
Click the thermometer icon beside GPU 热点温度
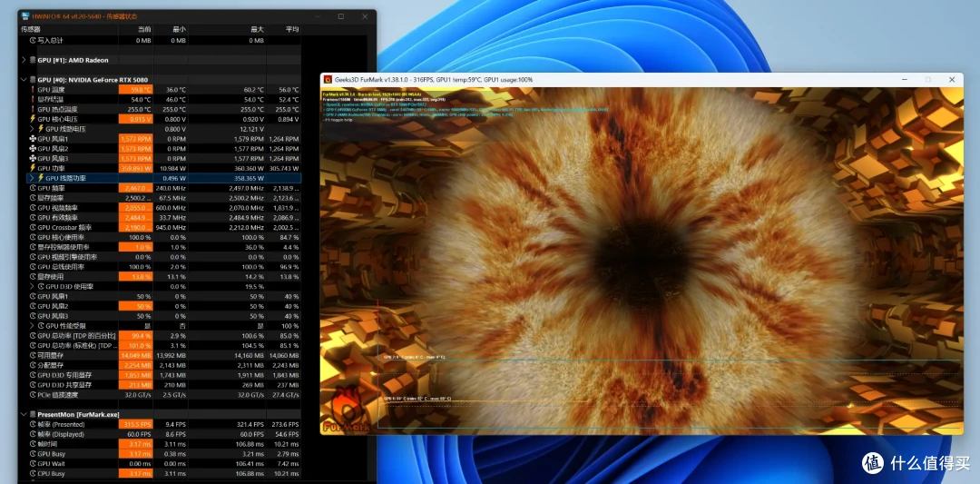click(33, 109)
